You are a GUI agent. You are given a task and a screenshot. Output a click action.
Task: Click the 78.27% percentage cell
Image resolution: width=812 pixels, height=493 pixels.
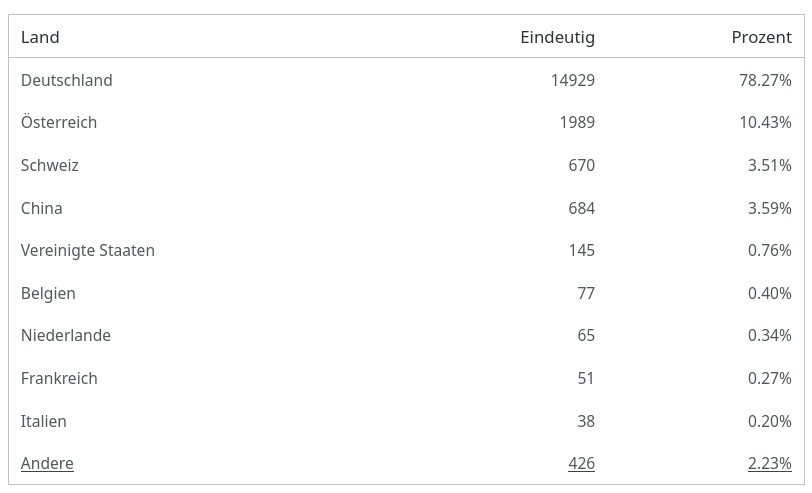[x=765, y=80]
